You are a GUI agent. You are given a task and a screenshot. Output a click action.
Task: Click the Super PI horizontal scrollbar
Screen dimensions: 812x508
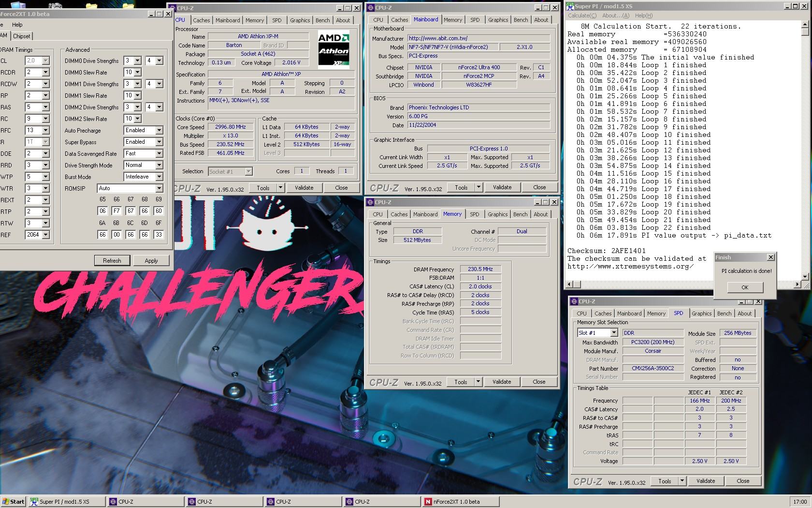coord(683,284)
